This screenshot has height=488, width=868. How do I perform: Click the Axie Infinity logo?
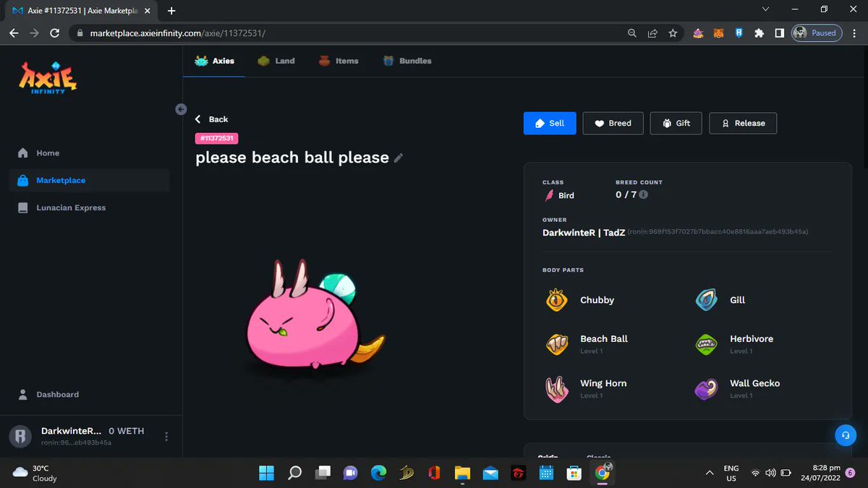(x=48, y=77)
